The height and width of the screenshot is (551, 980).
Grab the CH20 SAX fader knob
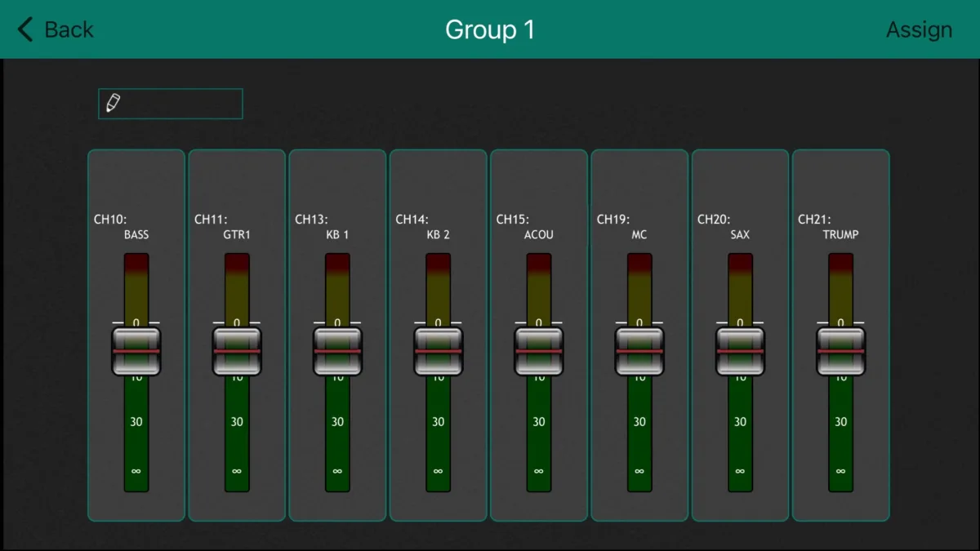pos(740,351)
